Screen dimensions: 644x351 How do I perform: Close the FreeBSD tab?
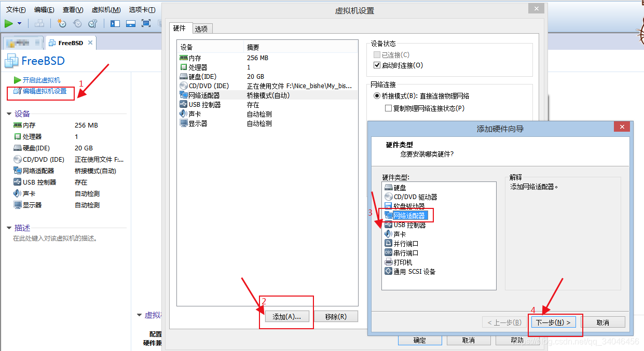pos(90,43)
